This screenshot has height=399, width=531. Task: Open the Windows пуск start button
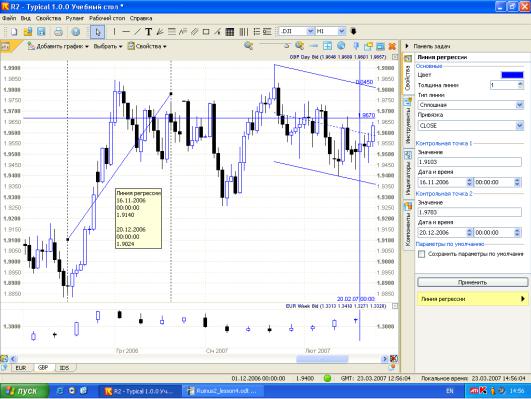click(23, 391)
